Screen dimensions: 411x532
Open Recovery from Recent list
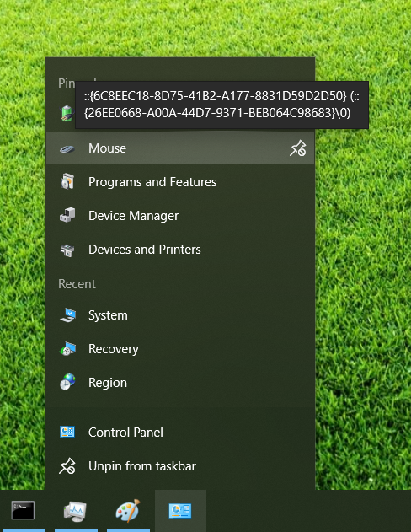click(180, 349)
